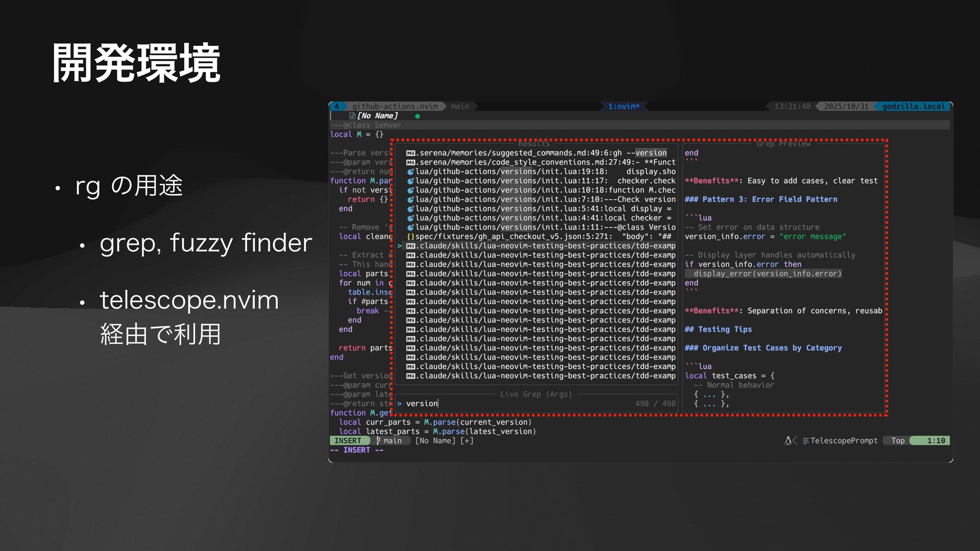Click godzilla.local hostname in tmux bar

tap(913, 107)
